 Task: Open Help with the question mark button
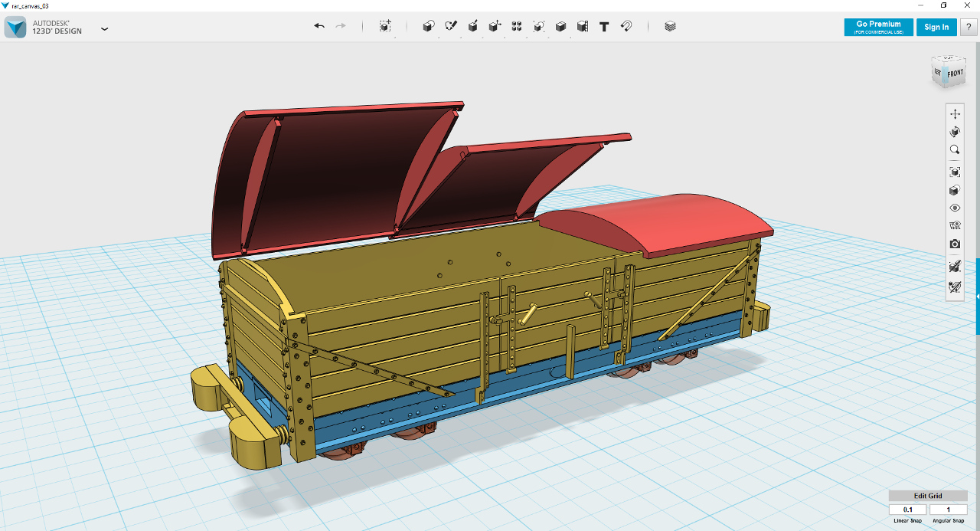pos(969,27)
